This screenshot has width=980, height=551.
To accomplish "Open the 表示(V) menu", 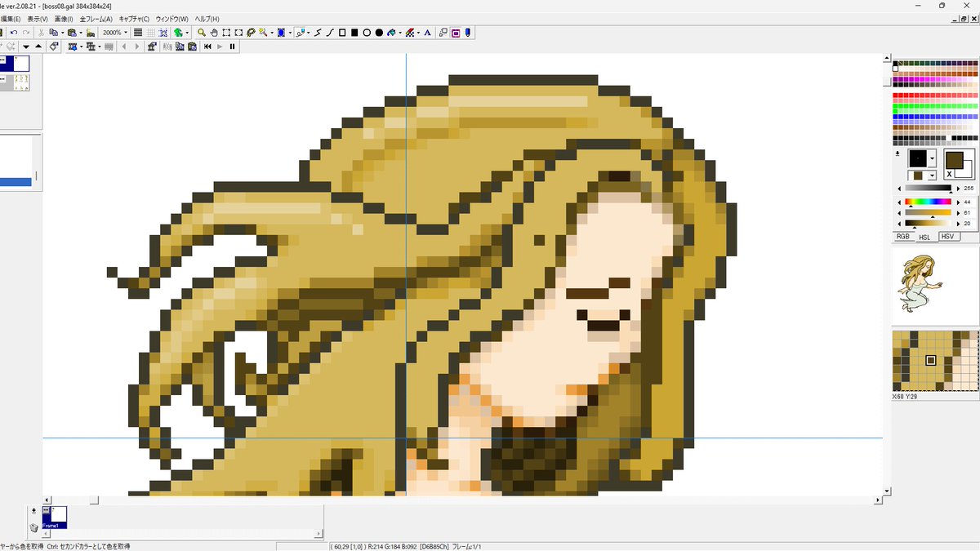I will click(37, 19).
